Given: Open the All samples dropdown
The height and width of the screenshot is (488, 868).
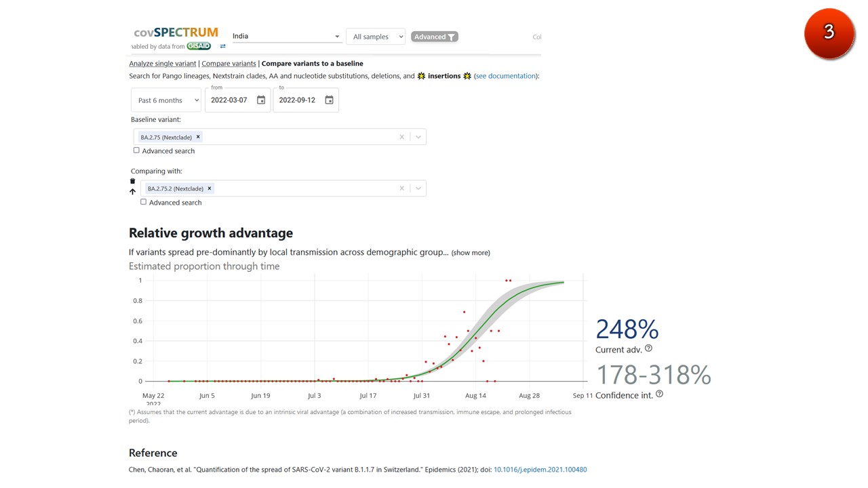Looking at the screenshot, I should (x=376, y=37).
